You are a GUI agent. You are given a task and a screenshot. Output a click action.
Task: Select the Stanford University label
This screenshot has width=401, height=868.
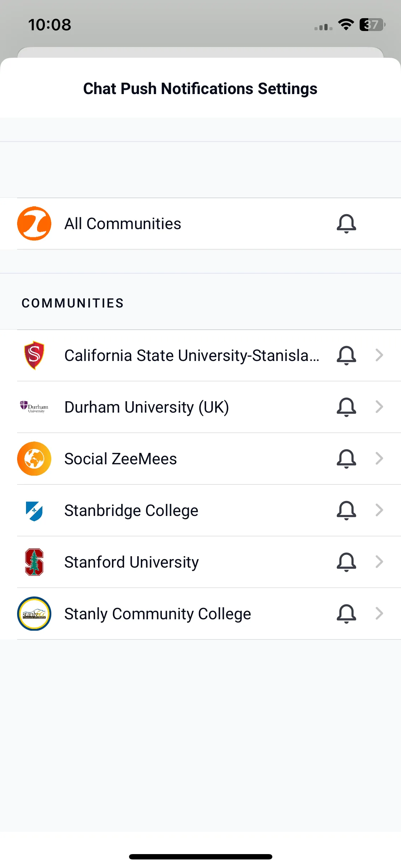click(132, 562)
